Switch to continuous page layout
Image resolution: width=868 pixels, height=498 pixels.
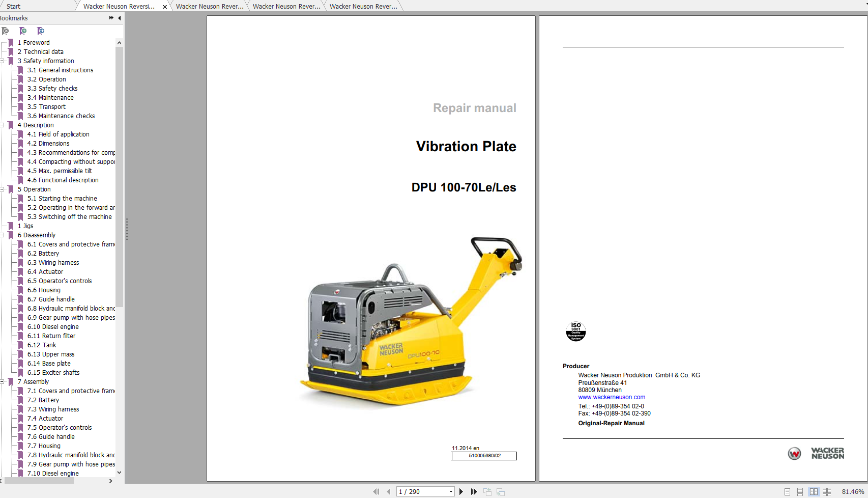[800, 491]
